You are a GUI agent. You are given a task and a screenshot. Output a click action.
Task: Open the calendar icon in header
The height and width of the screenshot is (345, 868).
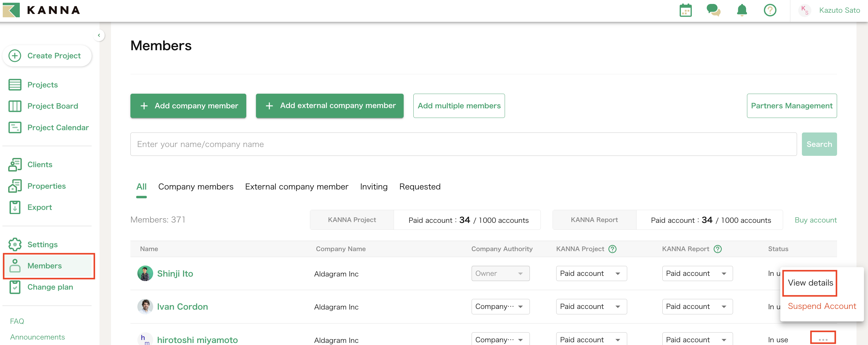685,10
